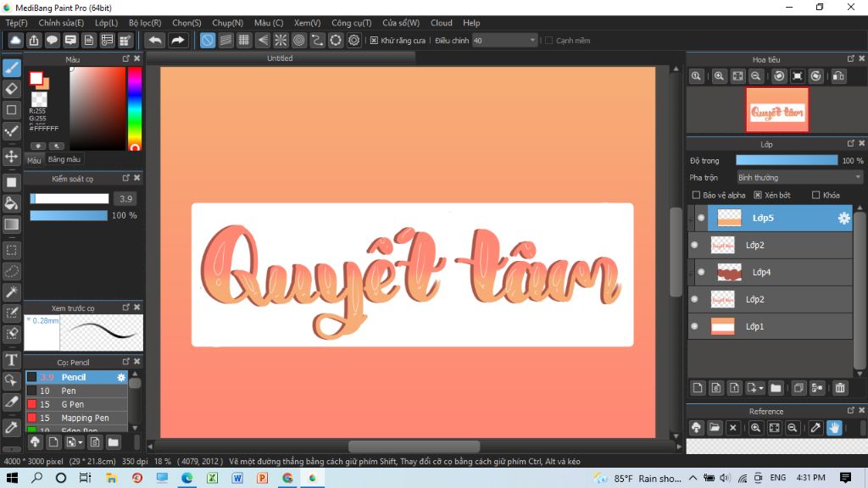Select the Bucket fill tool
The width and height of the screenshot is (868, 488).
(12, 203)
